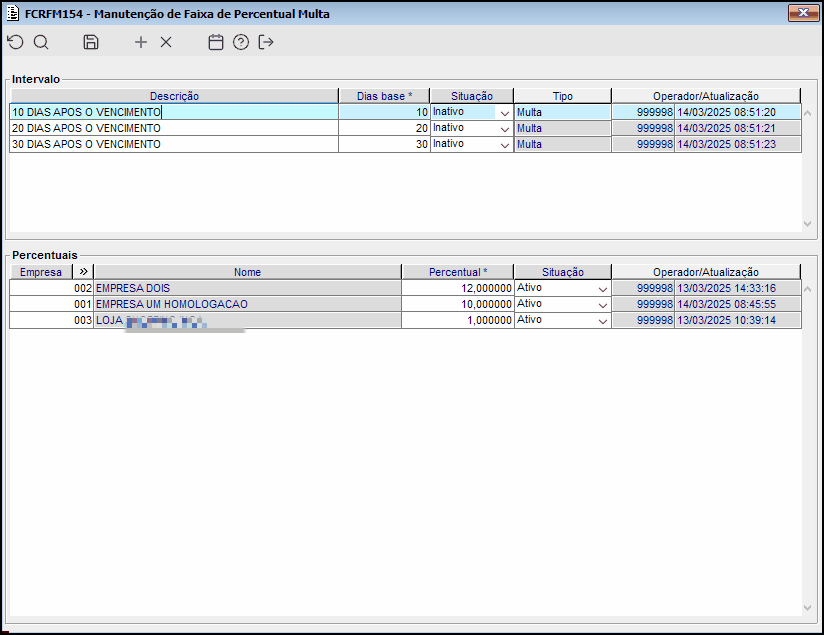Add a new record with plus icon
Image resolution: width=824 pixels, height=635 pixels.
141,42
